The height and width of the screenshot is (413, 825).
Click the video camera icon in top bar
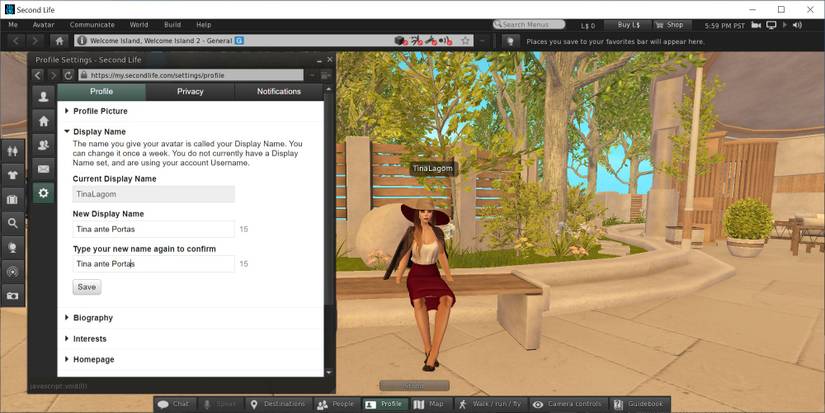point(757,25)
